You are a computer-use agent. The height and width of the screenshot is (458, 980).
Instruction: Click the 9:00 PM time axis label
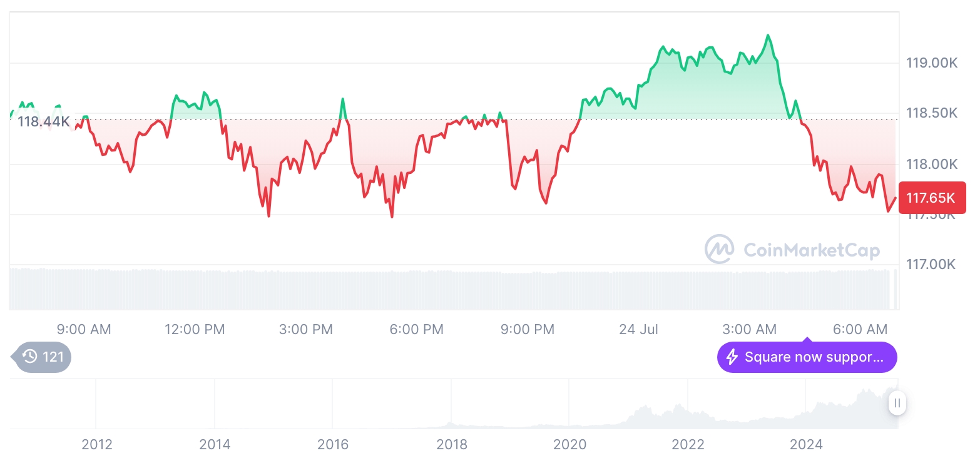coord(528,329)
